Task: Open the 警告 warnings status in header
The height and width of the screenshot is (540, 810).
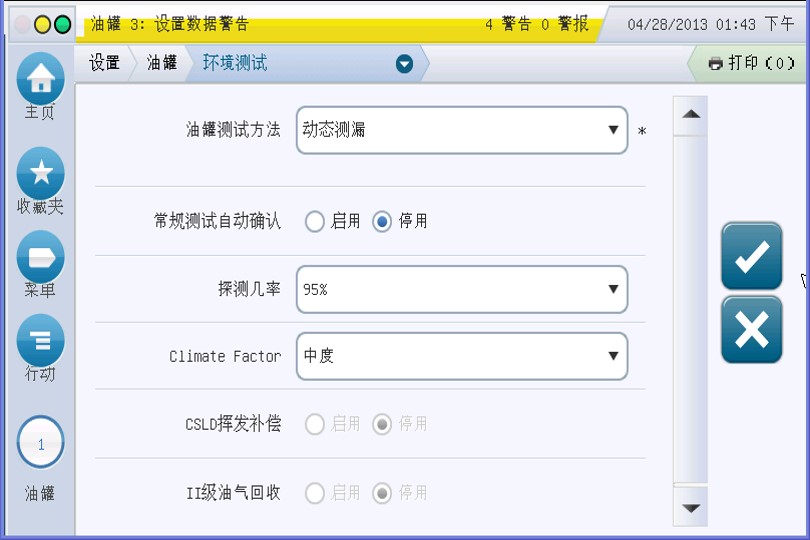Action: [x=508, y=24]
